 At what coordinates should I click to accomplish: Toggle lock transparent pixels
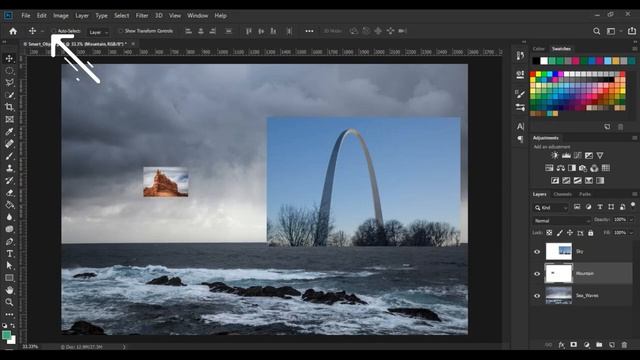(549, 233)
